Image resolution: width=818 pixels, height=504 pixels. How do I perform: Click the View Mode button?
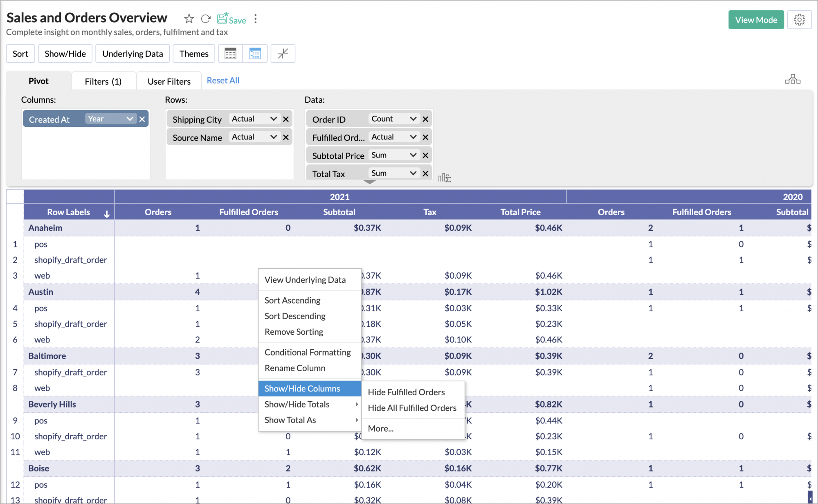[756, 20]
